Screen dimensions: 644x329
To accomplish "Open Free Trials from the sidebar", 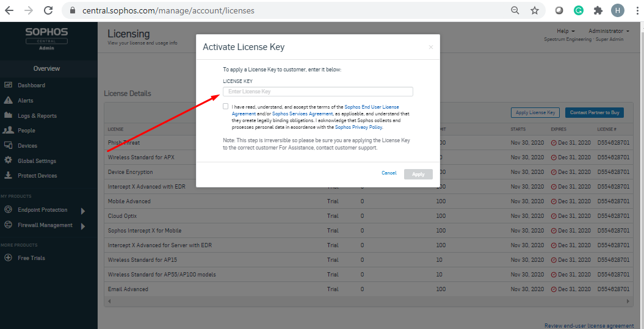I will [x=31, y=258].
